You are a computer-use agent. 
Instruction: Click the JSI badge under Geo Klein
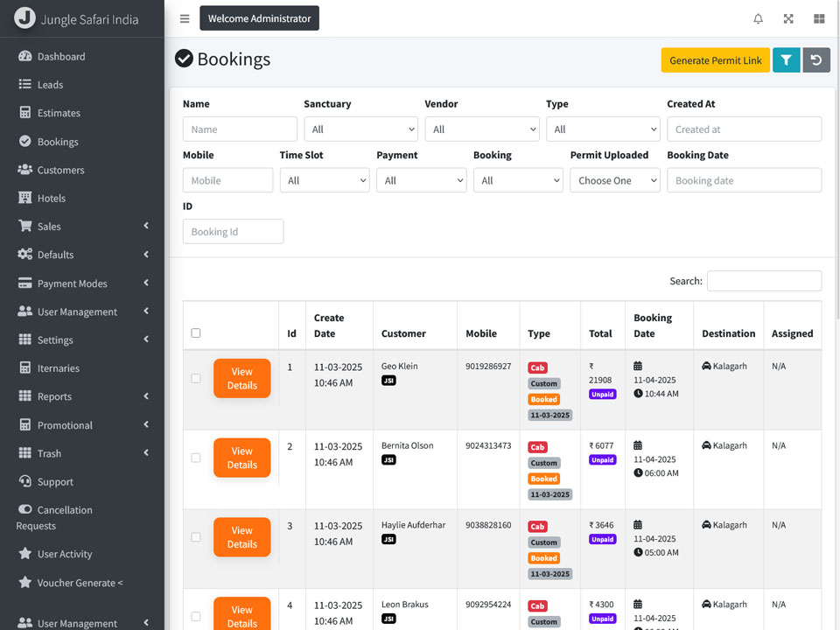pyautogui.click(x=388, y=381)
